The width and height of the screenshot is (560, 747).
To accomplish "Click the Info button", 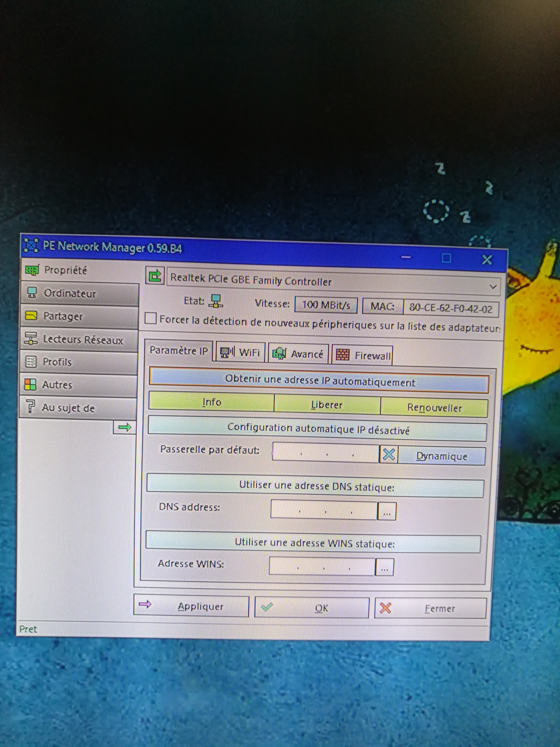I will point(211,402).
